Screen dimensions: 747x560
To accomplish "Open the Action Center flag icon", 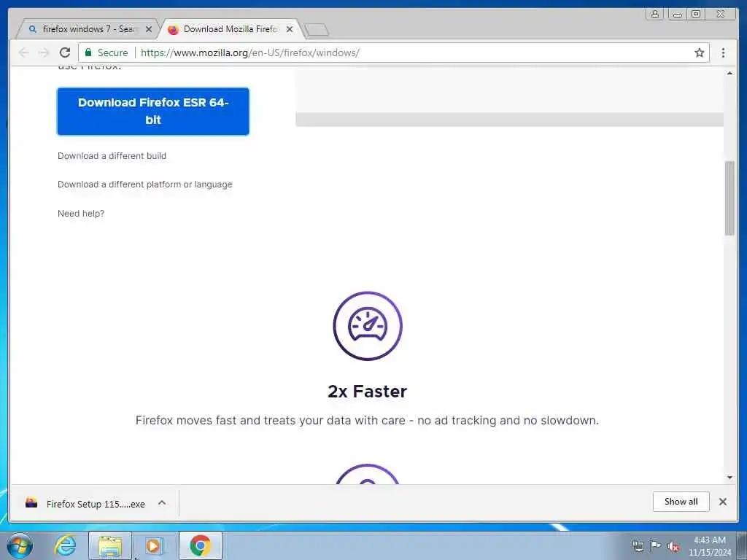I will tap(656, 546).
